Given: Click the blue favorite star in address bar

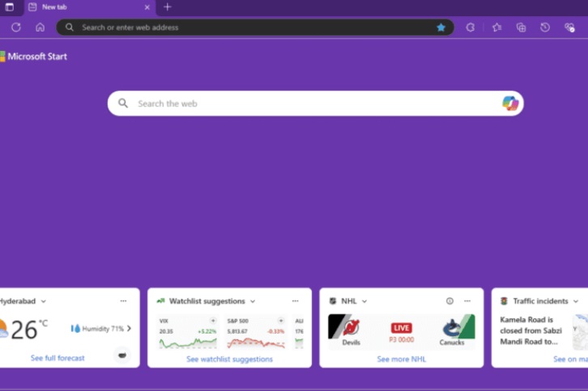Looking at the screenshot, I should (441, 27).
